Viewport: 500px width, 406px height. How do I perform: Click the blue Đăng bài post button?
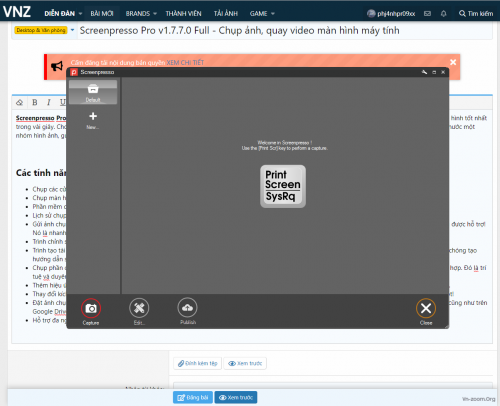(x=193, y=397)
